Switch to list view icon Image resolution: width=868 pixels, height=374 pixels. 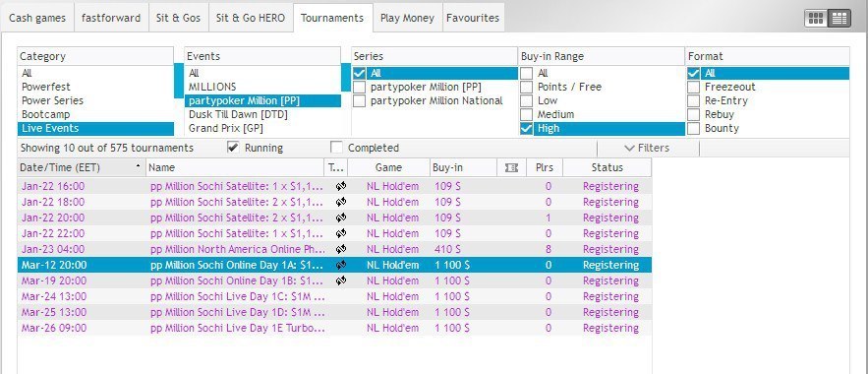click(x=839, y=19)
